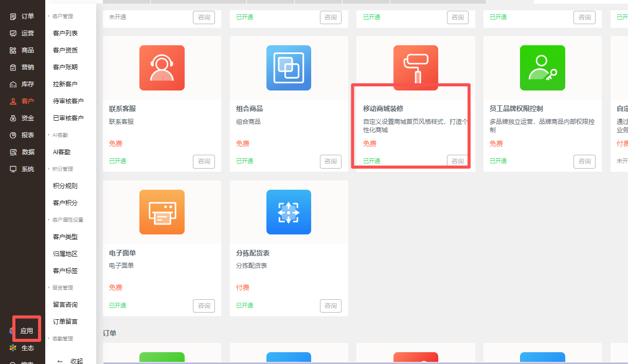Click the 员工品牌权限控制 green user-key icon
Screen dimensions: 628x364
point(543,68)
